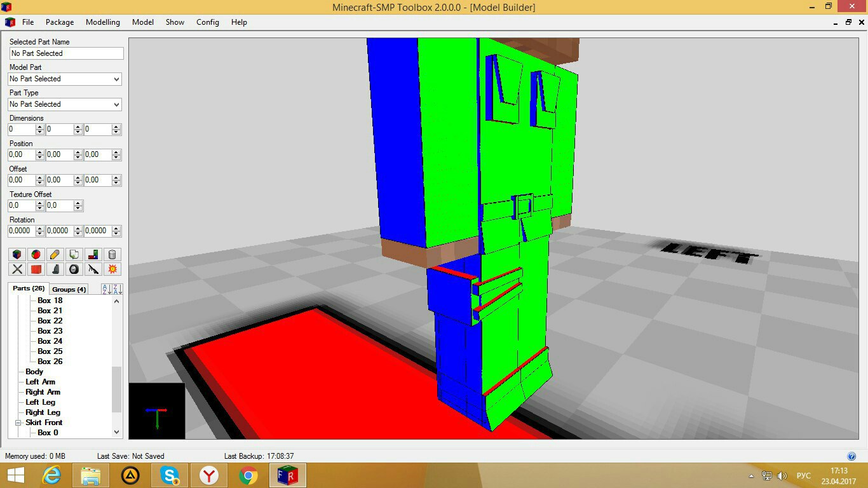Viewport: 868px width, 488px height.
Task: Click the gun tool icon
Action: pos(93,269)
